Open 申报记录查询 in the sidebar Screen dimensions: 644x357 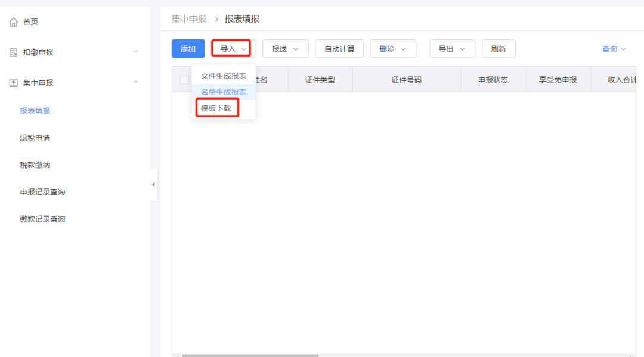point(42,192)
